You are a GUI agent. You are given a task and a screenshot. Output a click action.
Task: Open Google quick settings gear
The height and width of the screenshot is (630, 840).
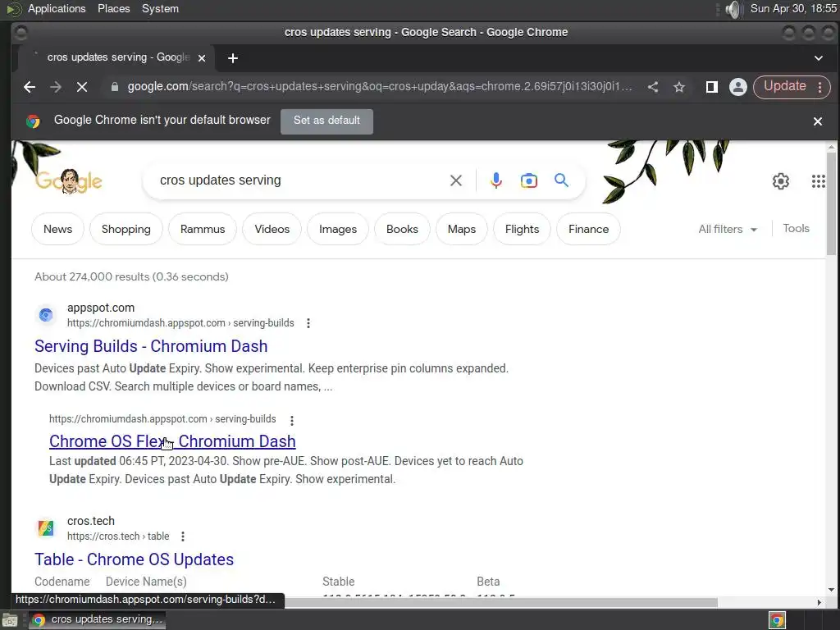pyautogui.click(x=781, y=181)
